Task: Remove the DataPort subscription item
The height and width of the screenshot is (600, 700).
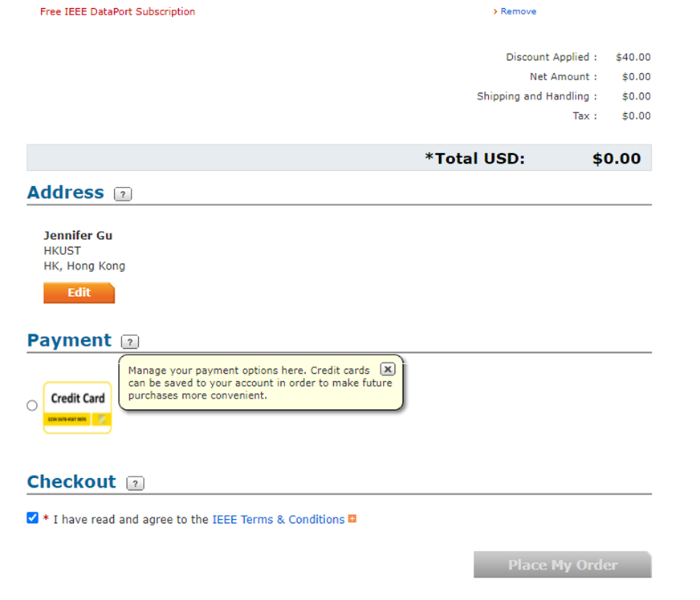Action: tap(518, 11)
